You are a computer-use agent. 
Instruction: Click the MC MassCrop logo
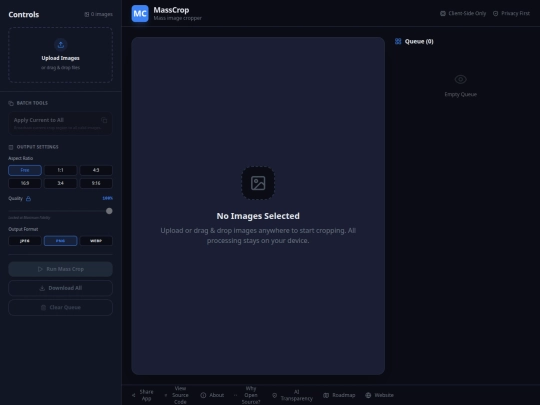pyautogui.click(x=140, y=13)
